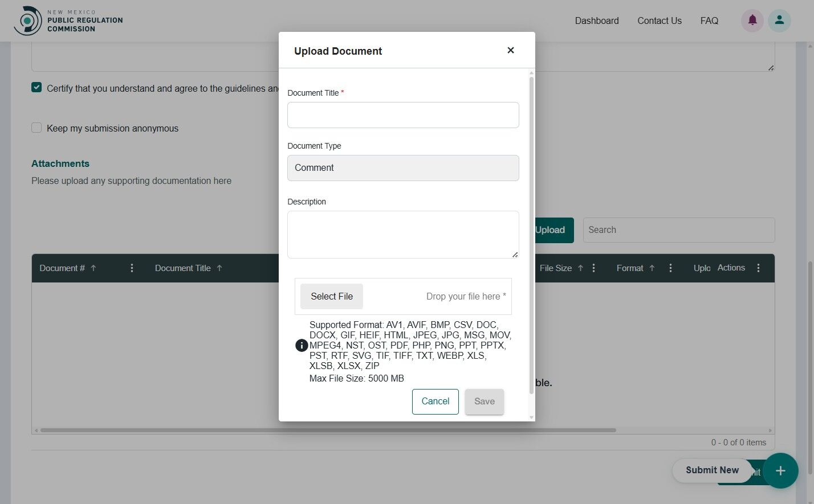Navigate to the Dashboard page
Viewport: 814px width, 504px height.
point(597,21)
